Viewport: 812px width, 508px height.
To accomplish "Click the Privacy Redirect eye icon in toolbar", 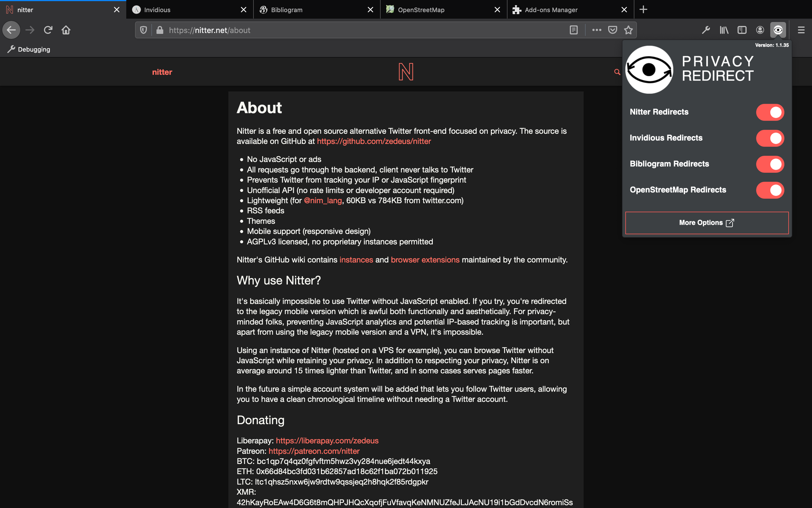I will (x=778, y=30).
